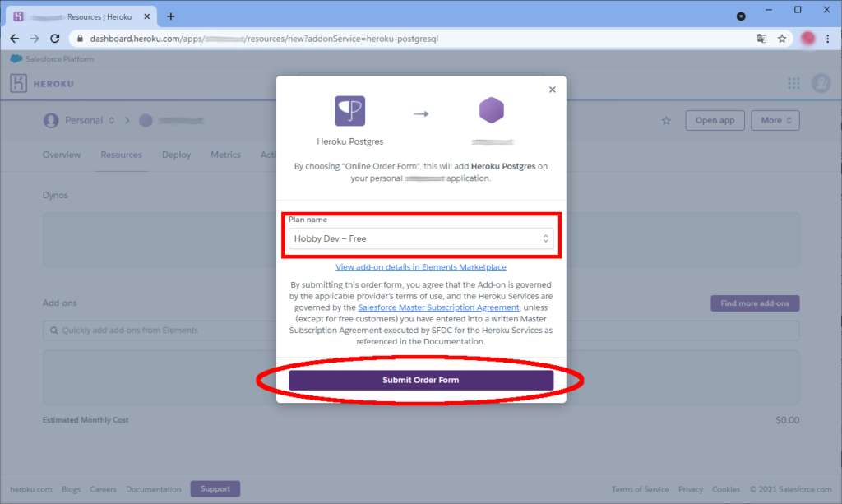Click the Submit Order Form button

420,380
